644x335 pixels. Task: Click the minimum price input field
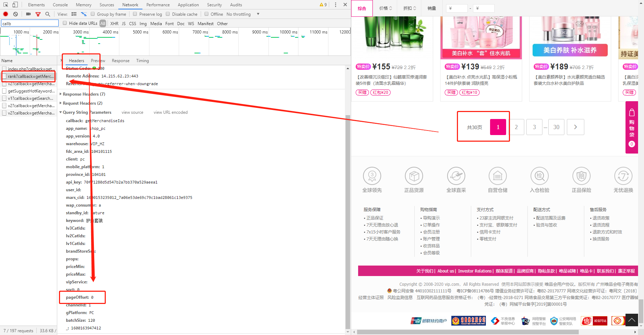pos(457,8)
